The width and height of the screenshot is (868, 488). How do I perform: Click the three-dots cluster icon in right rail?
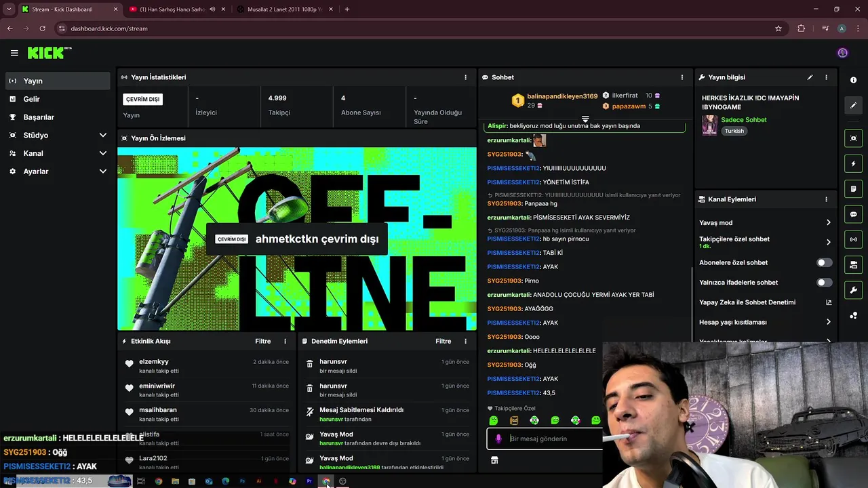(x=853, y=316)
